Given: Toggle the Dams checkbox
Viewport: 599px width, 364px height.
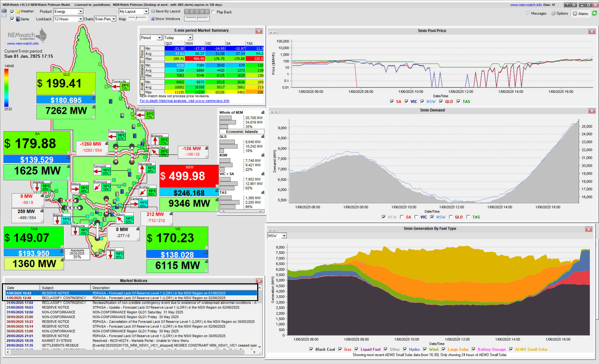Looking at the screenshot, I should [12, 19].
